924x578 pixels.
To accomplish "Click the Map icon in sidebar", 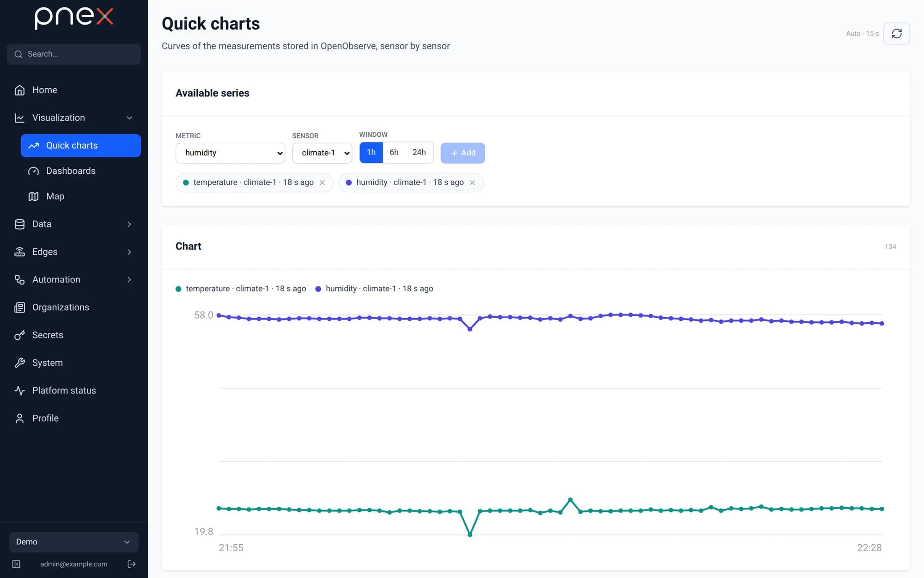I will click(x=33, y=197).
